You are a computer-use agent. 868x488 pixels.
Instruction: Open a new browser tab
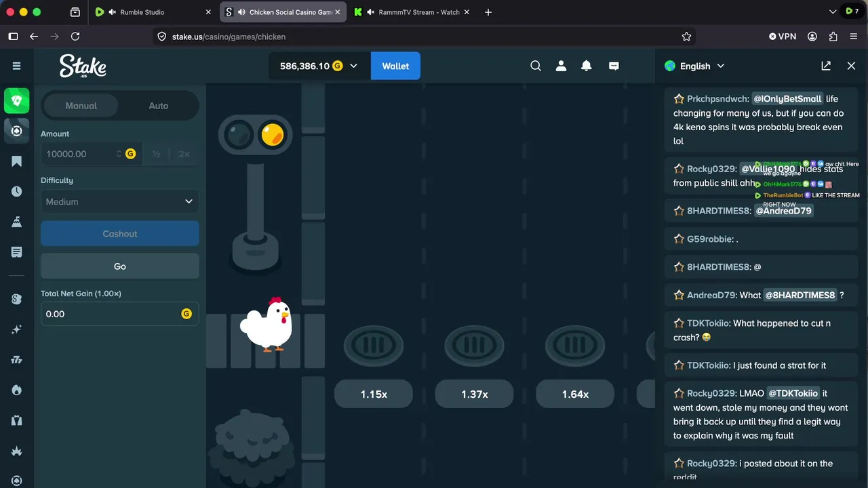tap(488, 12)
